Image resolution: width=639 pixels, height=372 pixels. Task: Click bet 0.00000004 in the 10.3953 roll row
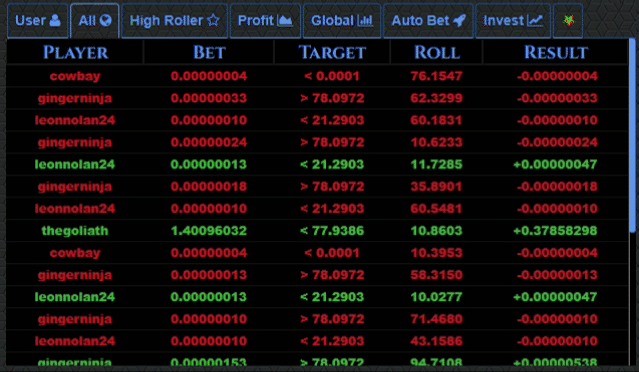209,253
